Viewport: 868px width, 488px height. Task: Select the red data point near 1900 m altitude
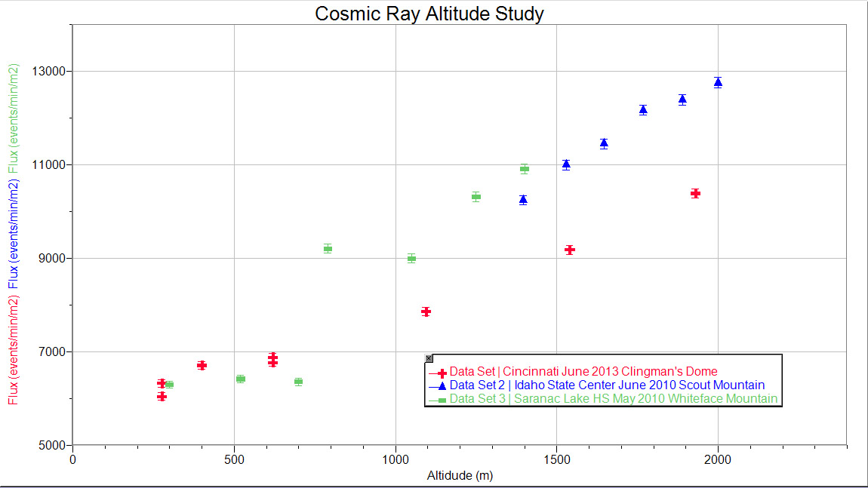tap(694, 193)
